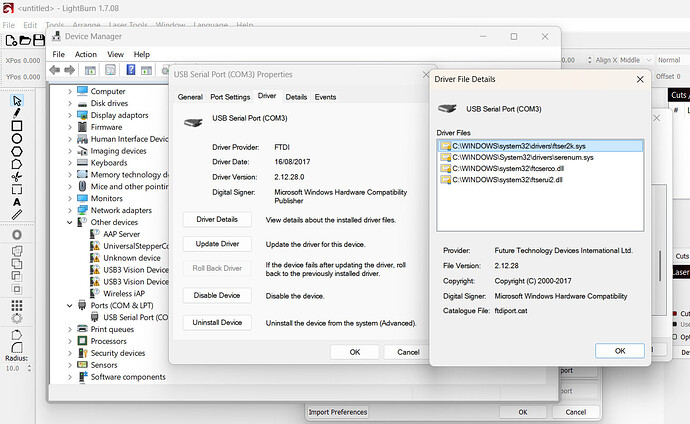The width and height of the screenshot is (690, 424).
Task: Click the Forward arrow in Device Manager toolbar
Action: coord(70,70)
